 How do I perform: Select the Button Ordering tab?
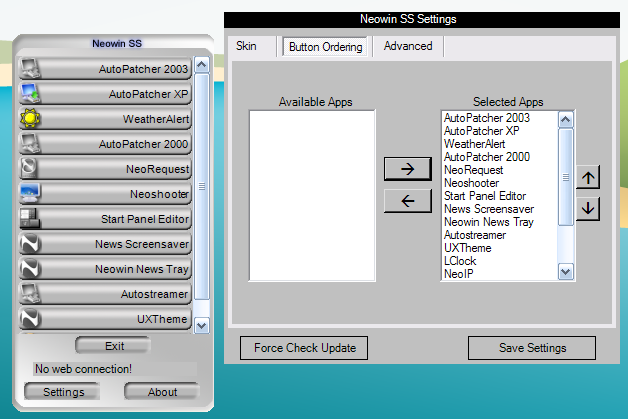pyautogui.click(x=326, y=47)
